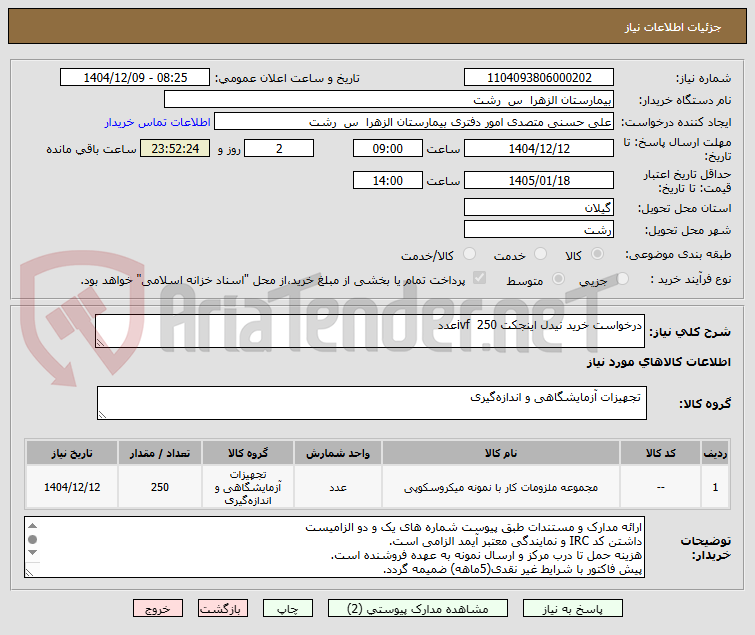Click the response deadline time 09:00 field
Viewport: 755px width, 635px height.
(388, 148)
